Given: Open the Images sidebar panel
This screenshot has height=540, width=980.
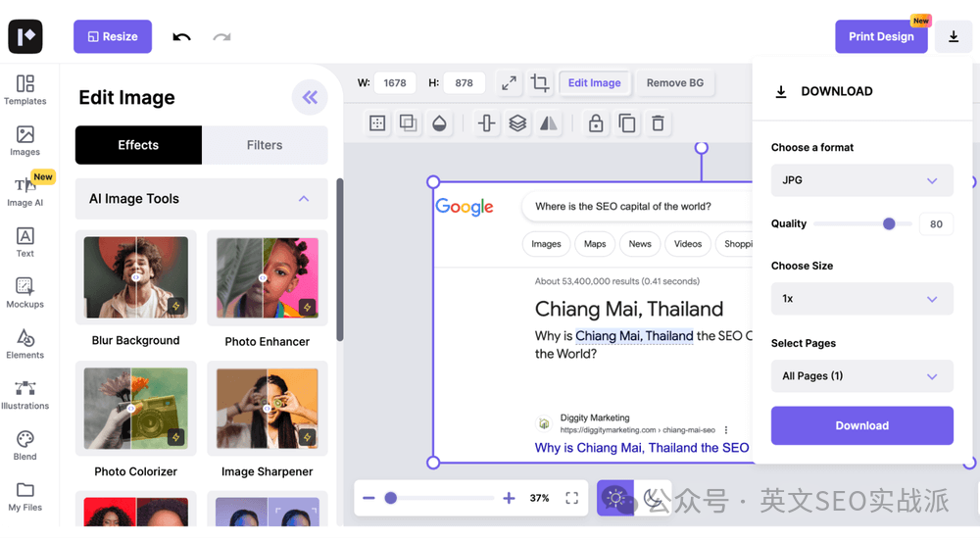Looking at the screenshot, I should [25, 140].
